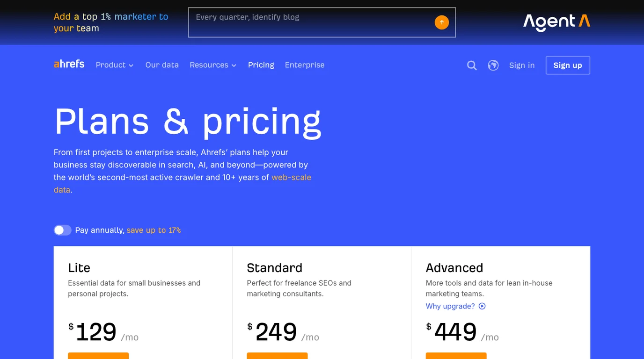Click the $449 /mo Advanced price

pos(462,332)
